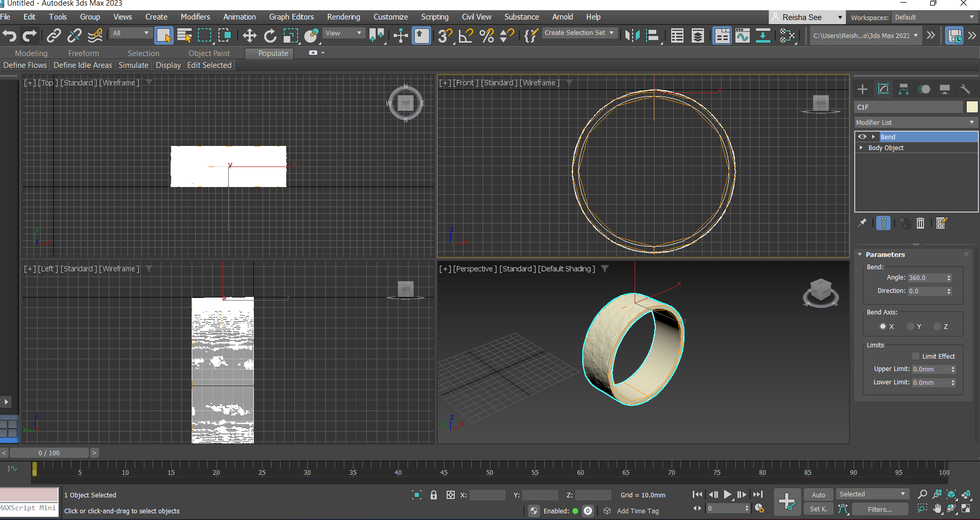Open Select by Name tool
Viewport: 980px width, 520px height.
point(184,35)
